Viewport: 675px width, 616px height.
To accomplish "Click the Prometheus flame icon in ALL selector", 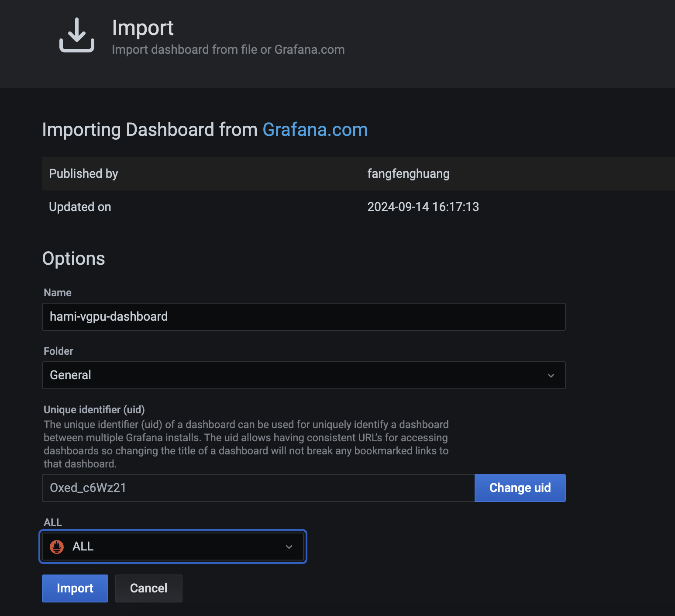I will point(57,547).
